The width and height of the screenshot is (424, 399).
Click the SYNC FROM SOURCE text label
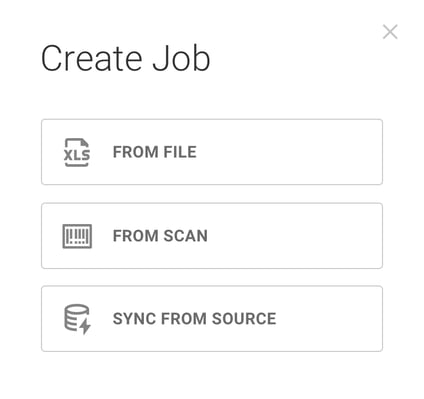(195, 319)
